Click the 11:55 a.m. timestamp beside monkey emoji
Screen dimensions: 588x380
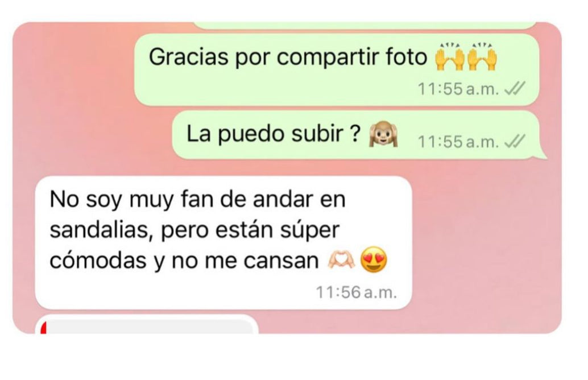(458, 142)
